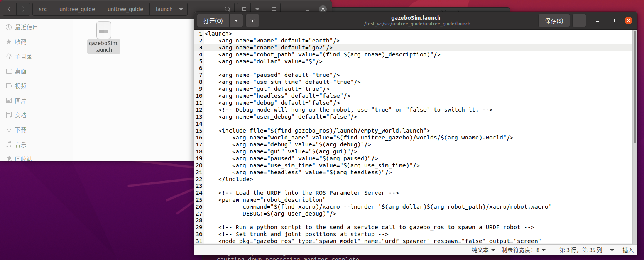This screenshot has width=644, height=260.
Task: Create a new document in text editor
Action: pos(252,21)
